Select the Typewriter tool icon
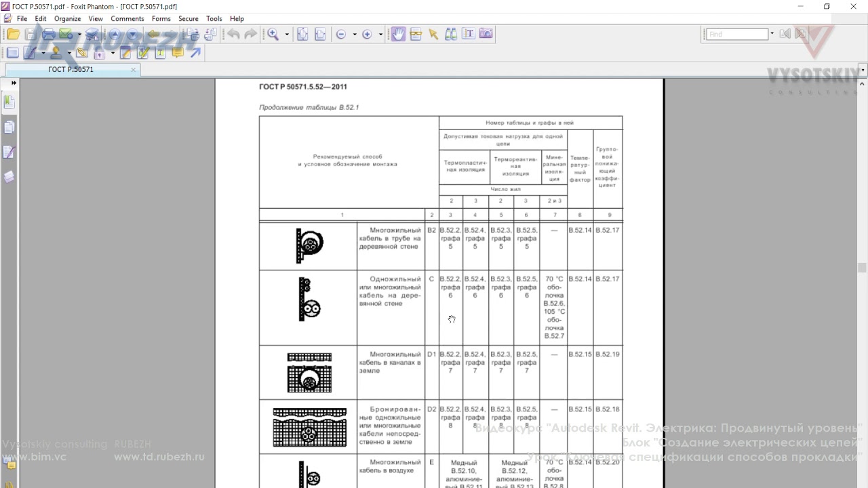This screenshot has height=488, width=868. (160, 53)
